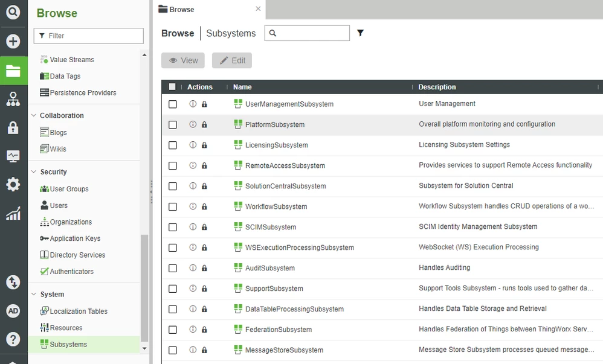Click lock icon for DataTableProcessingSubsystem
This screenshot has width=603, height=364.
[x=204, y=309]
